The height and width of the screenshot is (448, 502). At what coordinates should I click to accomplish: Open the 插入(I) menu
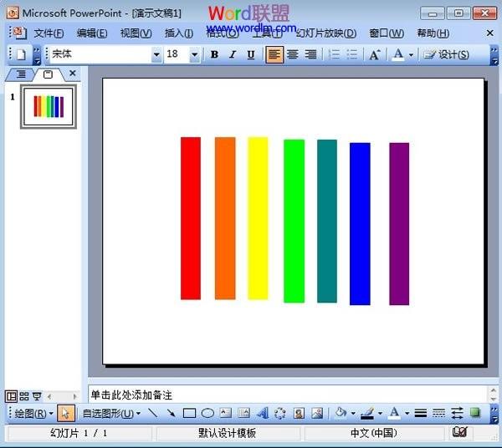click(179, 33)
